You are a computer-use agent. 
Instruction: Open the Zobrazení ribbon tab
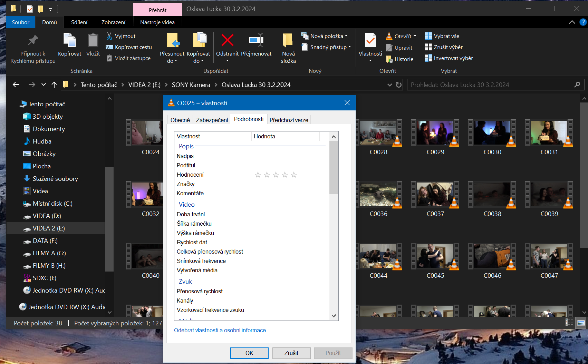[113, 22]
